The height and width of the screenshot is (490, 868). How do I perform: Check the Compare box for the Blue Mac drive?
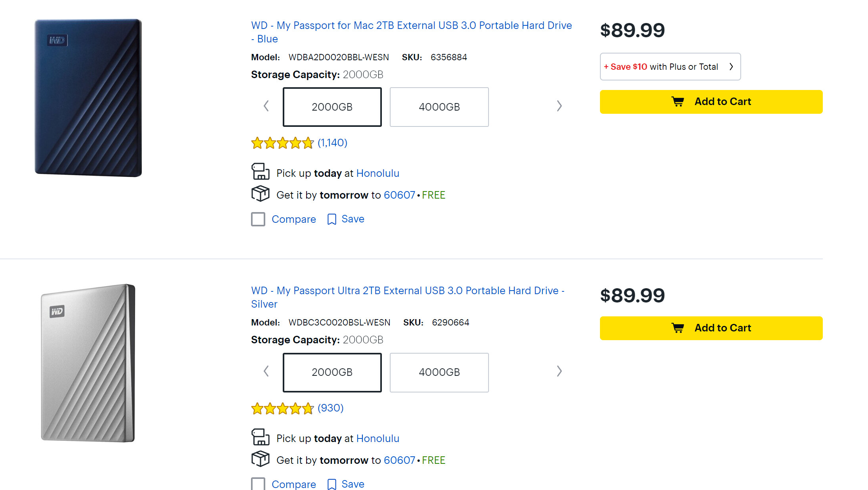(x=258, y=219)
